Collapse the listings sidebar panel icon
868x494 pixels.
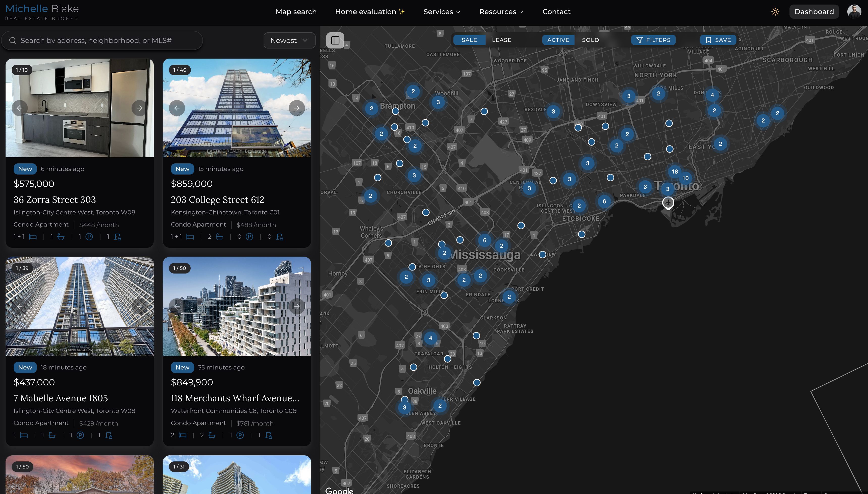tap(335, 40)
